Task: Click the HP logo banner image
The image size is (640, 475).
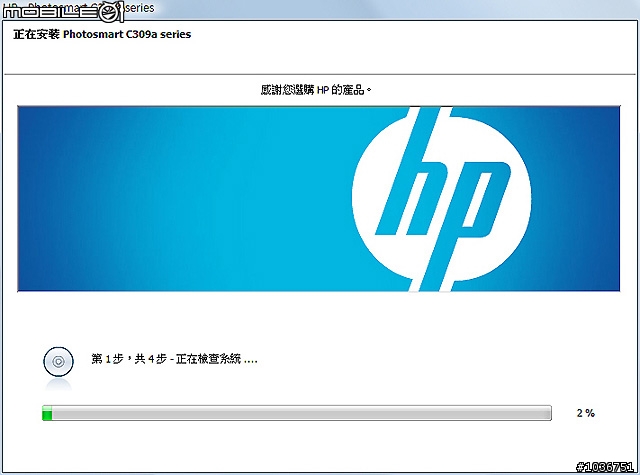Action: tap(318, 199)
